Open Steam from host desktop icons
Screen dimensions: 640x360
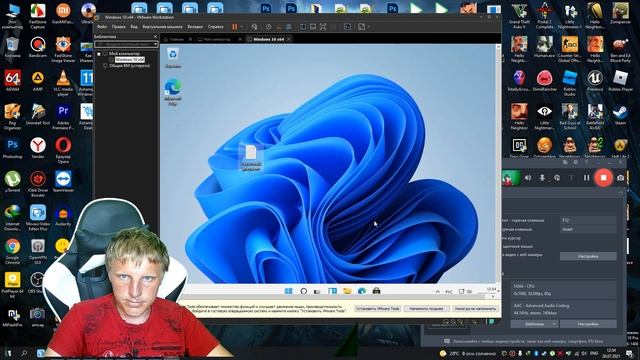click(620, 115)
